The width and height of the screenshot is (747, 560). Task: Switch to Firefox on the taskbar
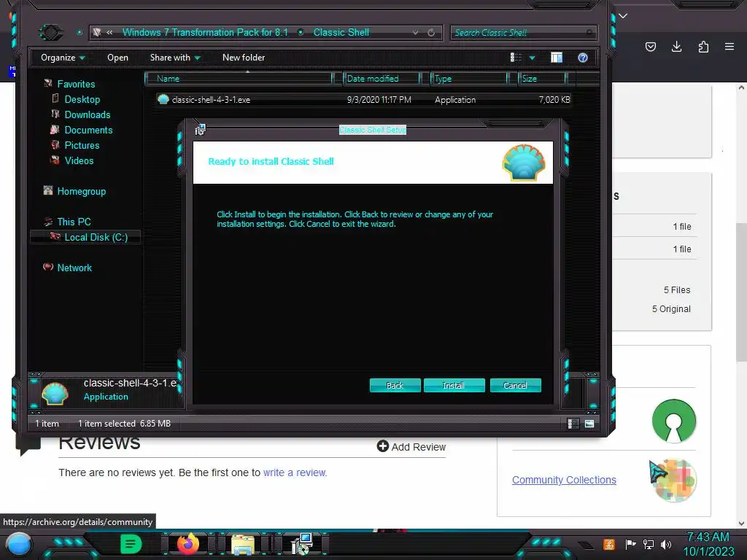187,544
